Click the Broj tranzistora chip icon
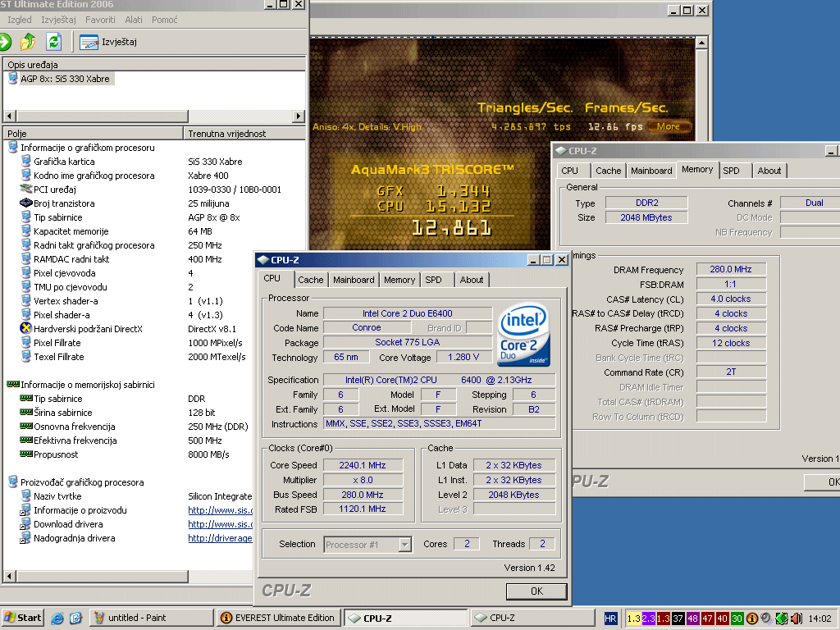 tap(25, 203)
